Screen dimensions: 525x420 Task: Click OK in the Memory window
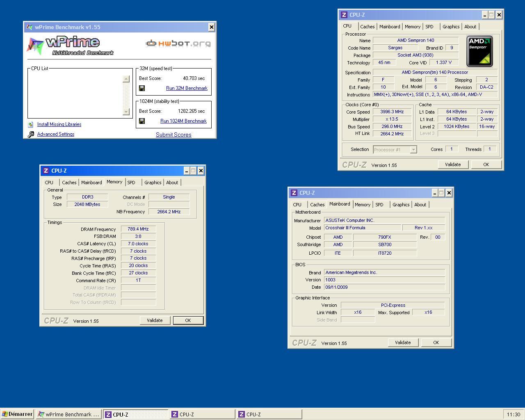coord(188,320)
